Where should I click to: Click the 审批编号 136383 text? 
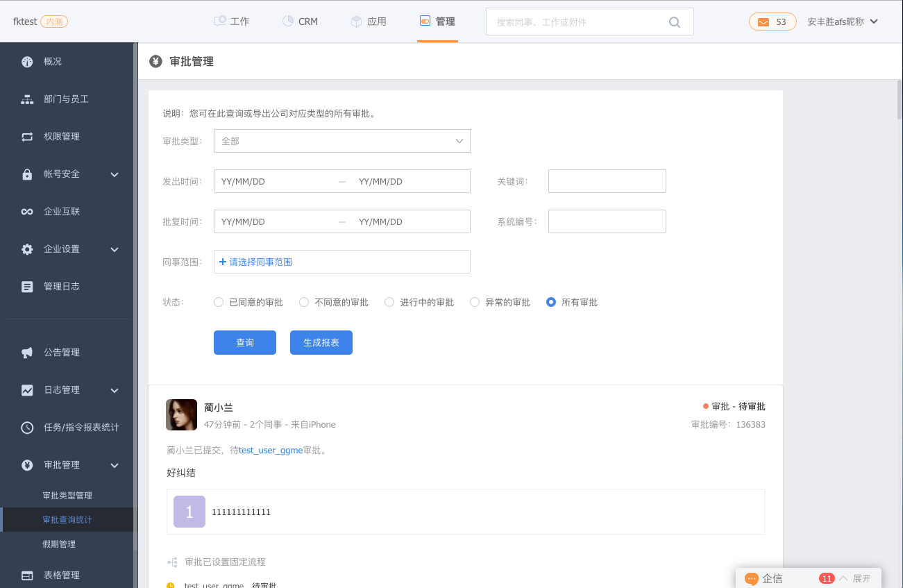tap(728, 424)
